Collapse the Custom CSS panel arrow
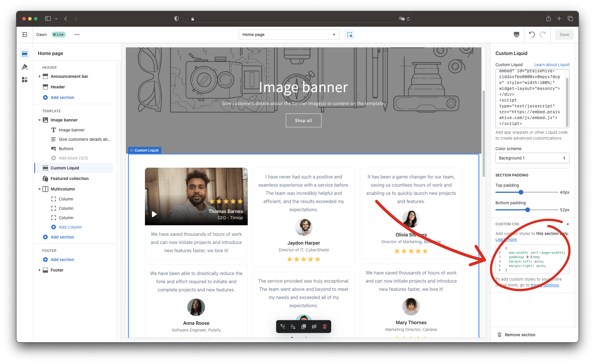The image size is (595, 364). 567,224
